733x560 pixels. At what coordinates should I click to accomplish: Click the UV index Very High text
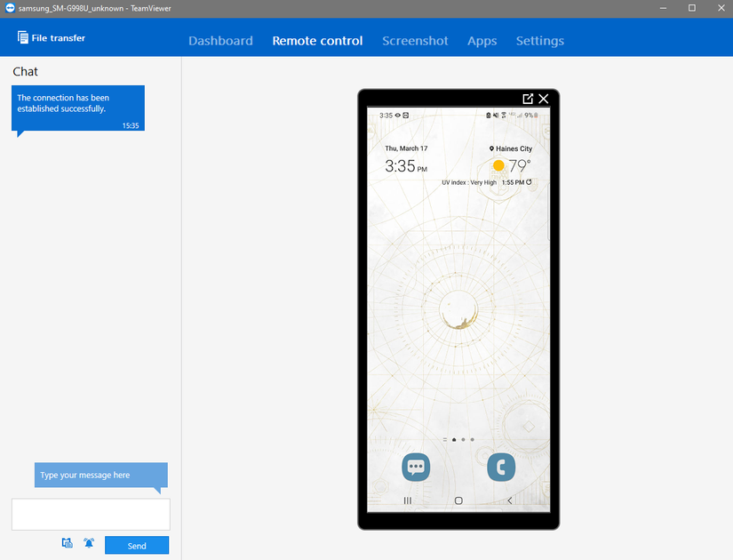469,182
